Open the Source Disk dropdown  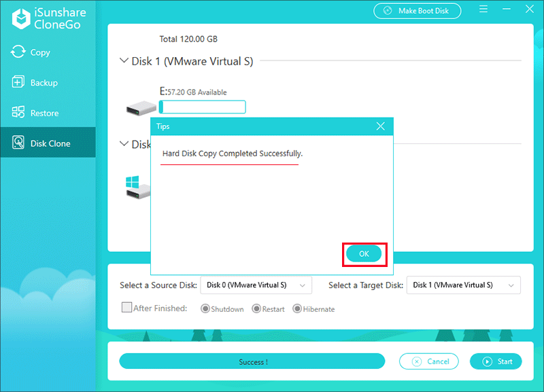(256, 285)
